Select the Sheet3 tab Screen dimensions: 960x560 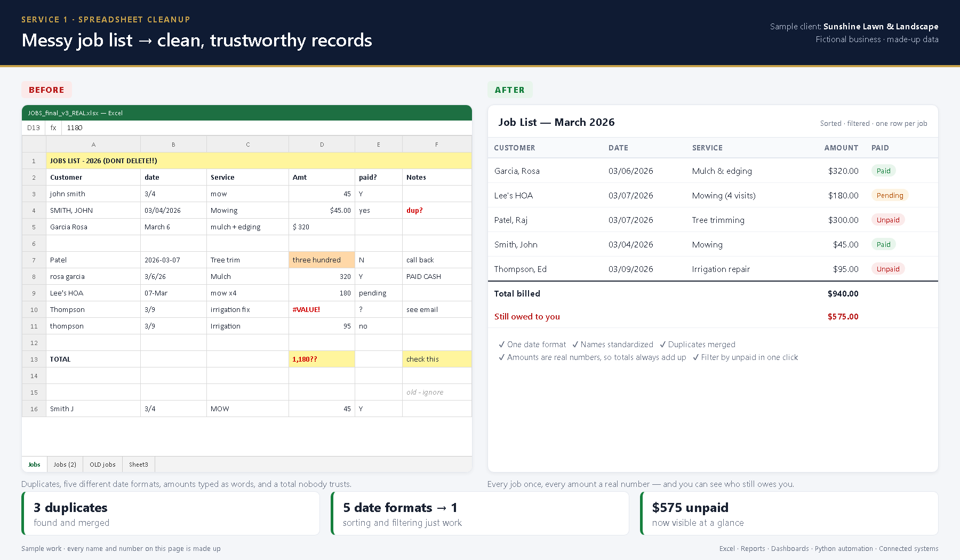(139, 465)
